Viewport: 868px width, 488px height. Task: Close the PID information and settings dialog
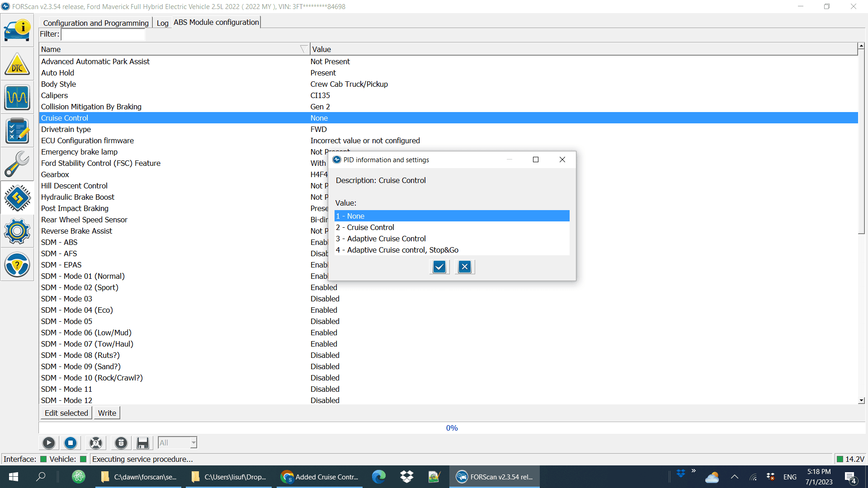point(562,160)
